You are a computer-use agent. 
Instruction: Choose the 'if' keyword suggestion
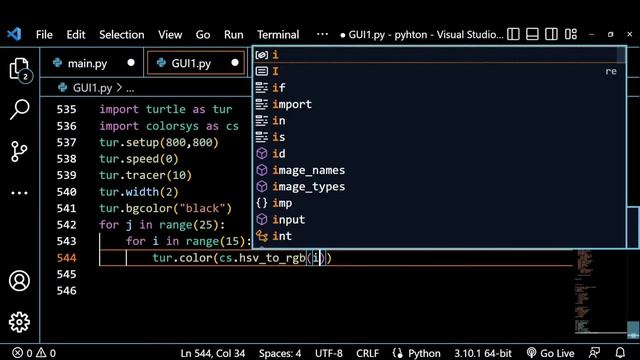coord(439,87)
